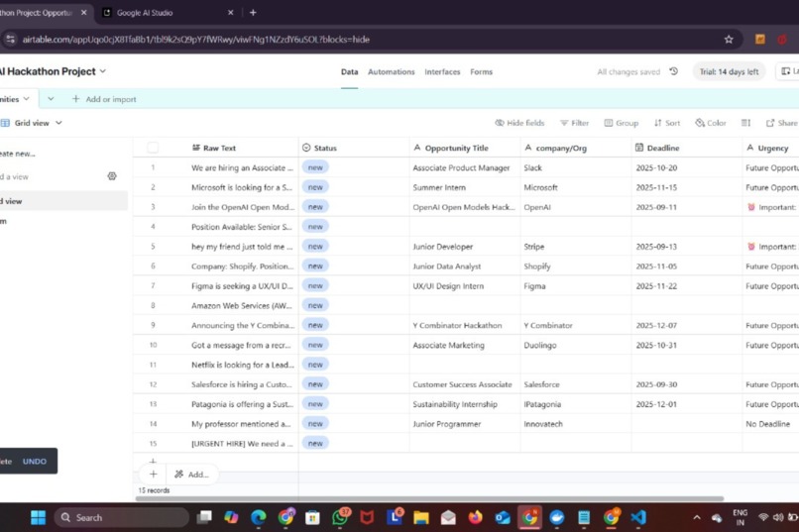Click Add or import button
The image size is (799, 532).
104,99
